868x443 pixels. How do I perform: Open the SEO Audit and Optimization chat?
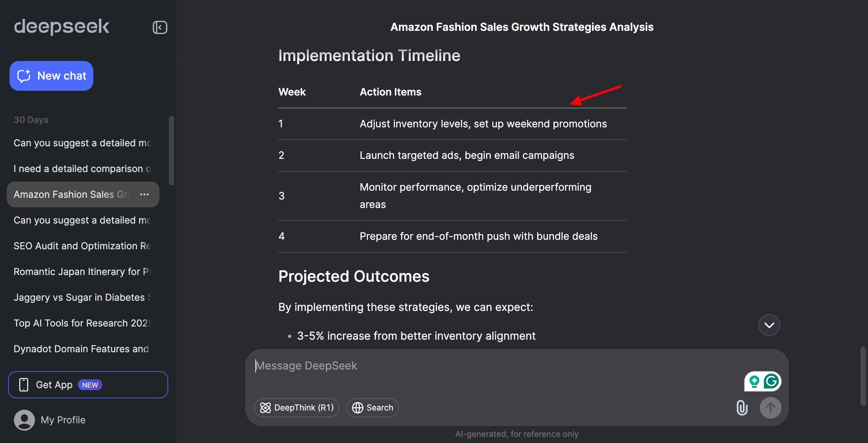coord(82,246)
